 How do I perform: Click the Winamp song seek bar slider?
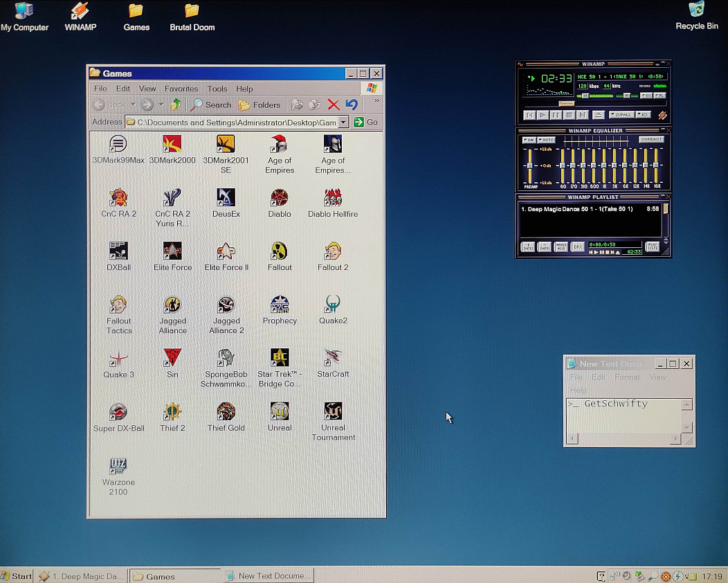point(567,104)
